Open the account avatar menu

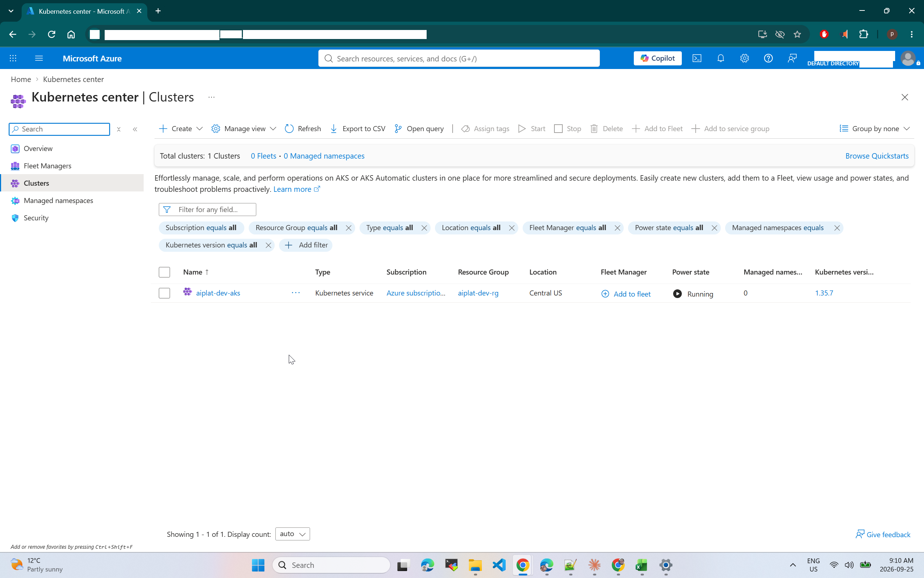tap(908, 58)
